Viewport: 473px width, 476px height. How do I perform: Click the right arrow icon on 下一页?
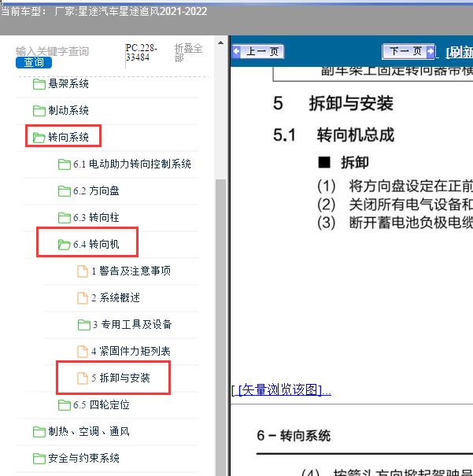click(431, 51)
